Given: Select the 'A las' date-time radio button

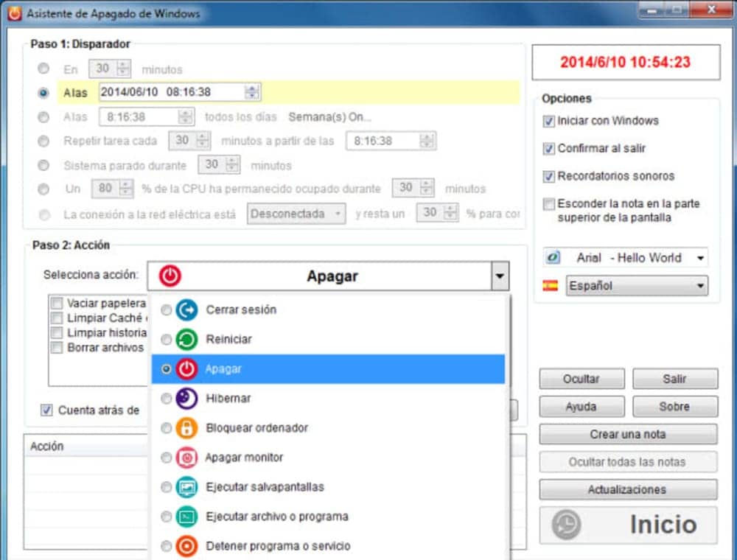Looking at the screenshot, I should (x=43, y=93).
